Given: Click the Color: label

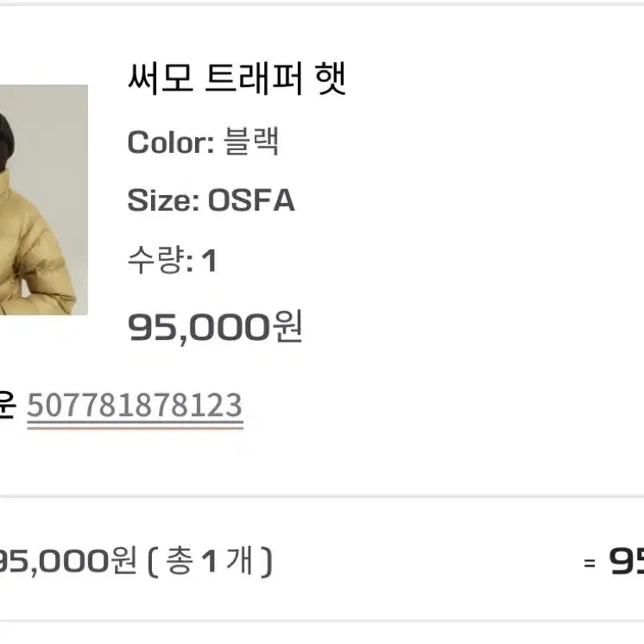Looking at the screenshot, I should pos(170,142).
